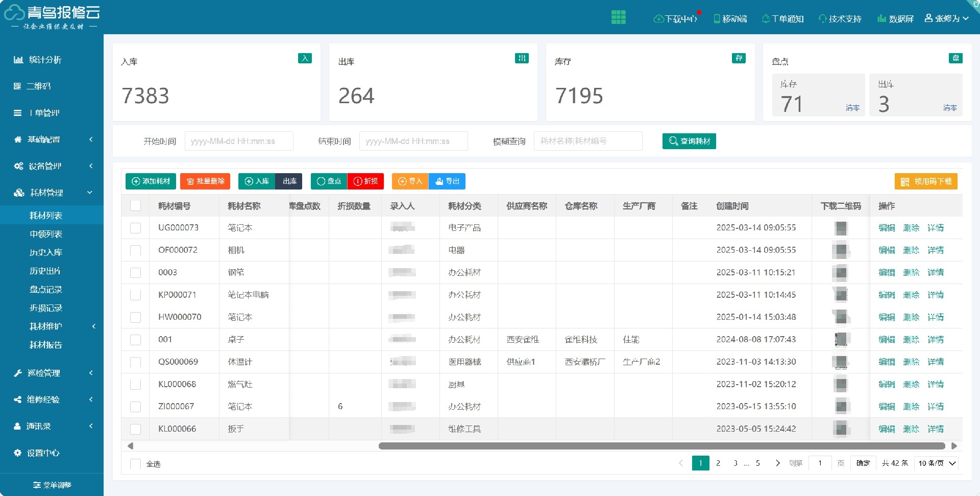Download QR code for row UG000073
The width and height of the screenshot is (980, 496).
840,228
